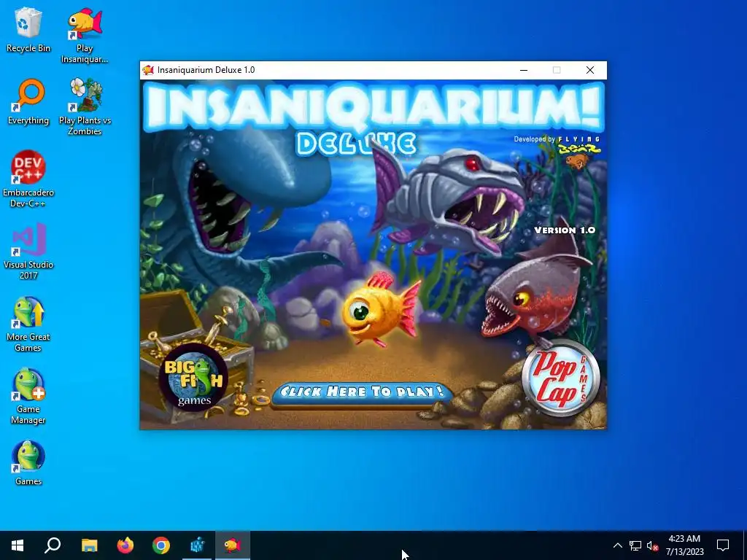
Task: Close the Insaniquarium Deluxe window
Action: tap(589, 70)
